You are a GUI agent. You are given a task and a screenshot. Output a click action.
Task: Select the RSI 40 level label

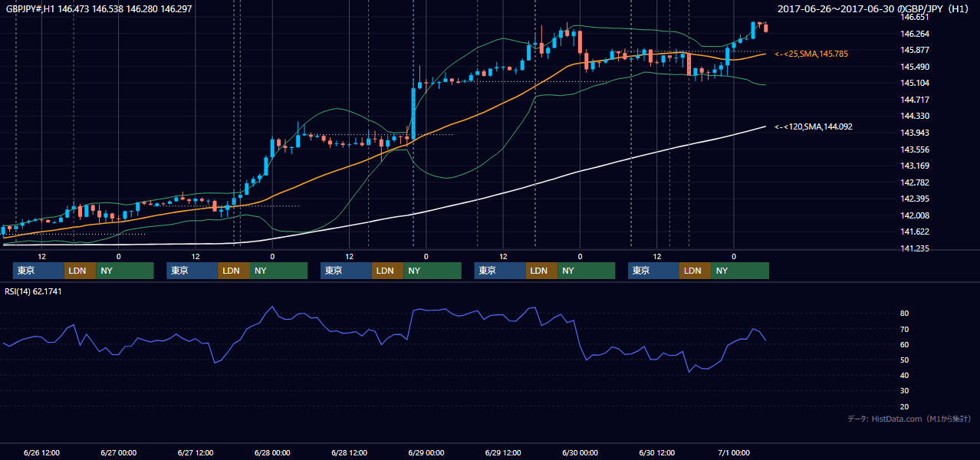click(905, 375)
